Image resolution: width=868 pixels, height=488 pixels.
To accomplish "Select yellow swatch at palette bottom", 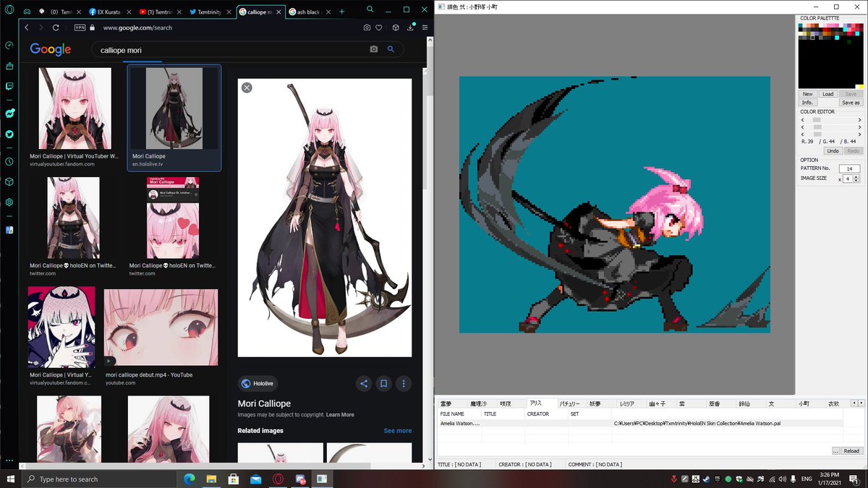I will (860, 87).
